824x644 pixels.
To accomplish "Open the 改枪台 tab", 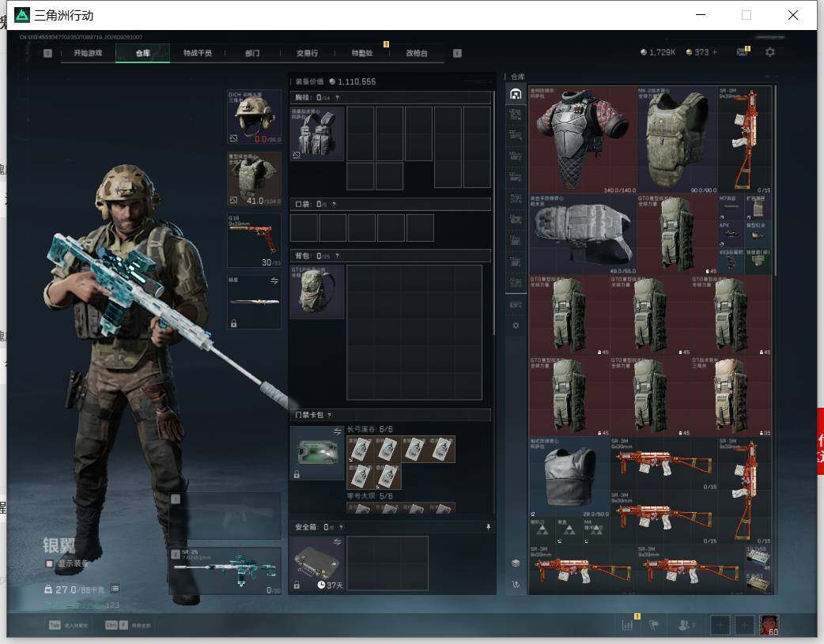I will [417, 53].
